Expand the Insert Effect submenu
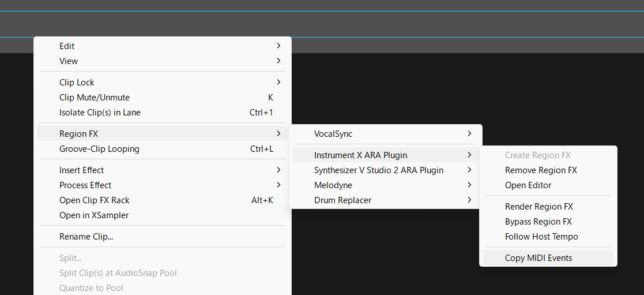Image resolution: width=644 pixels, height=295 pixels. coord(163,170)
